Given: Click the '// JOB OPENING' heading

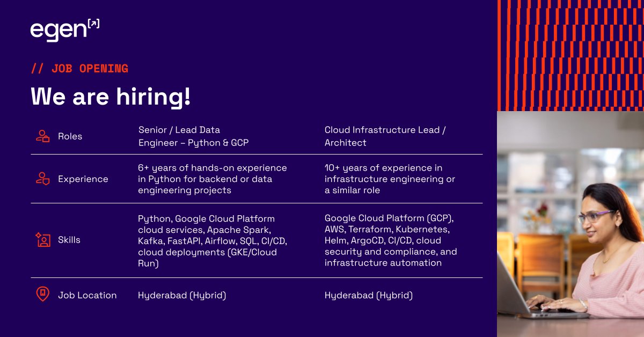Looking at the screenshot, I should coord(79,69).
